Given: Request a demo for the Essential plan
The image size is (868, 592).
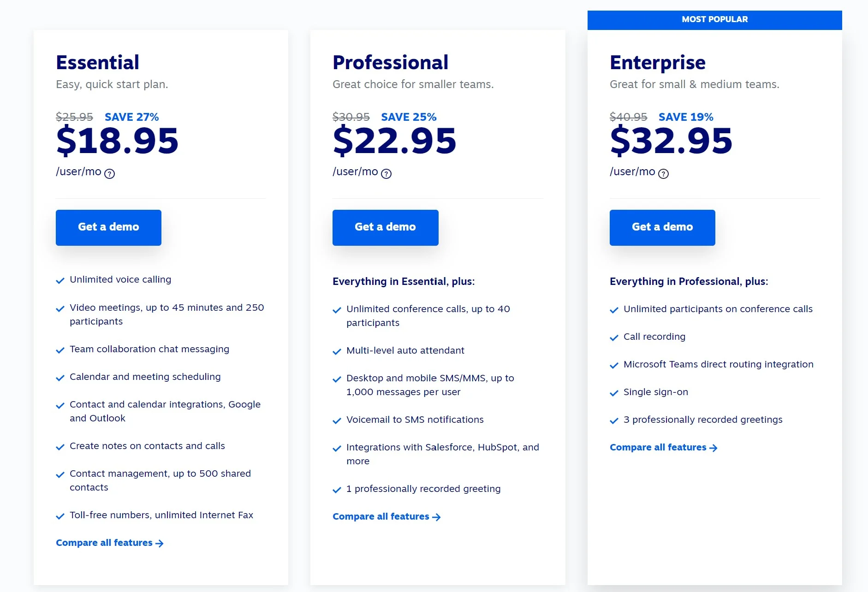Looking at the screenshot, I should 108,227.
